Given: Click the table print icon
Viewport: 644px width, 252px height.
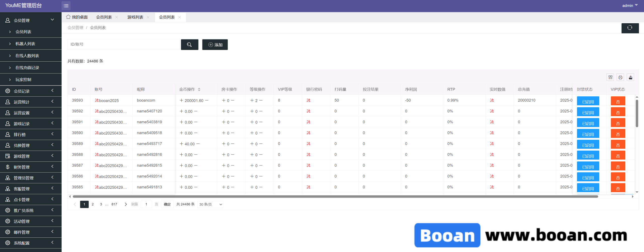Looking at the screenshot, I should [x=620, y=77].
